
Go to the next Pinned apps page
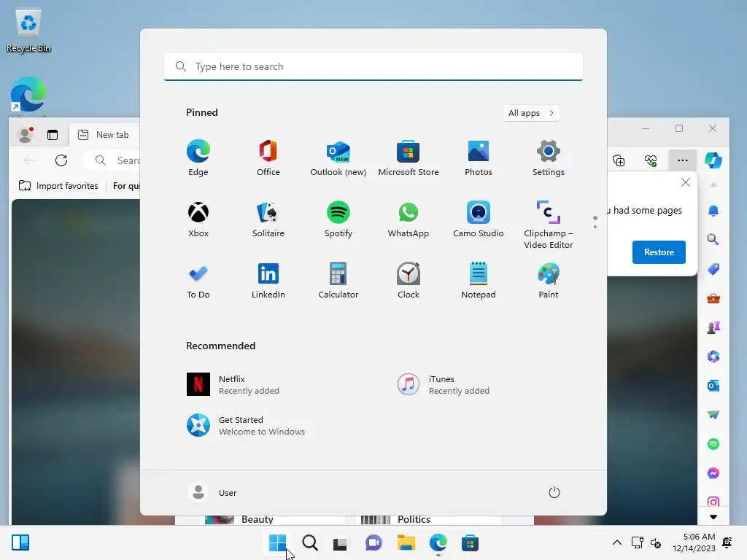coord(595,226)
